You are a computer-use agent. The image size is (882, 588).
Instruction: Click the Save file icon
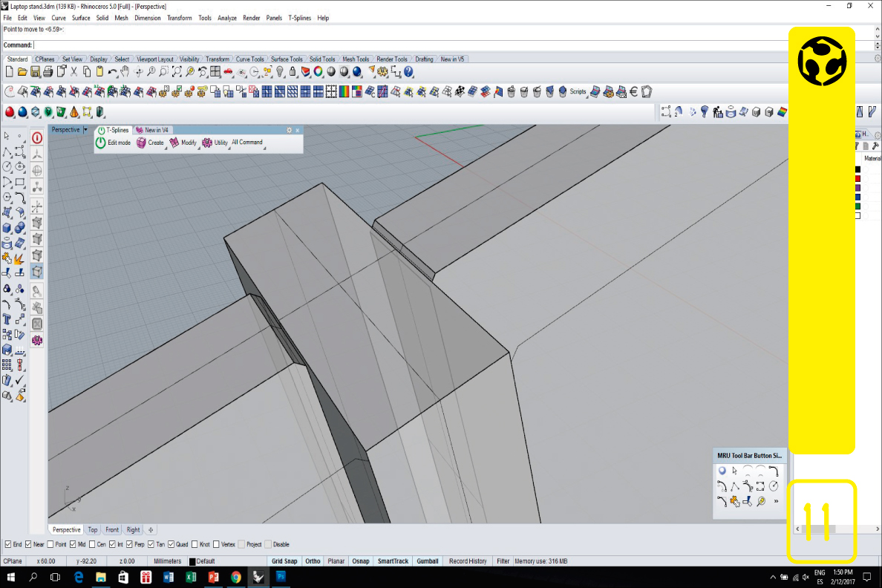[x=35, y=72]
